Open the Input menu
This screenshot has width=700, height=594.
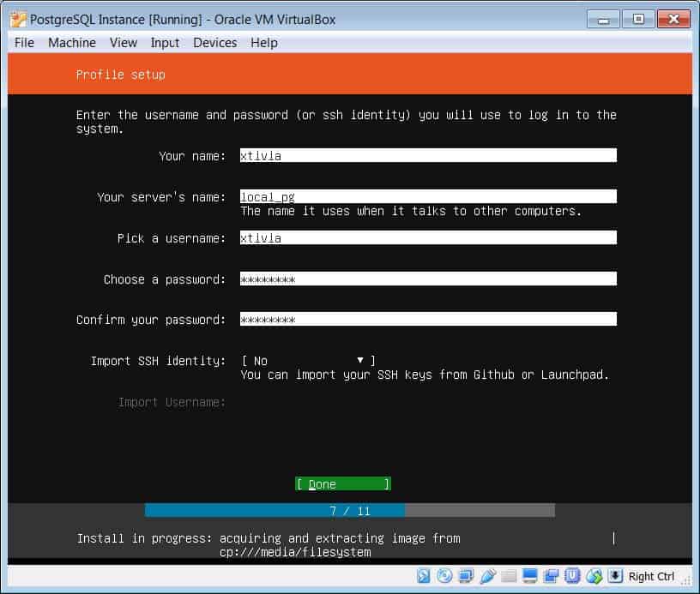165,43
